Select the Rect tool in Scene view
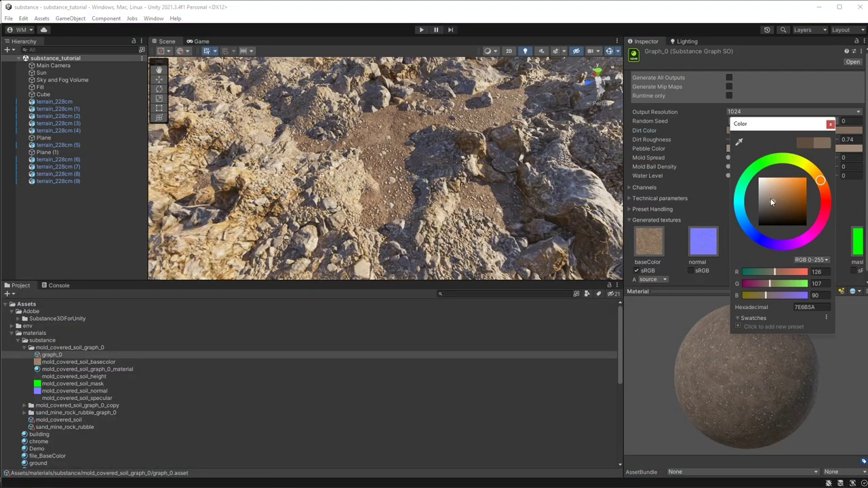The width and height of the screenshot is (868, 488). (159, 108)
